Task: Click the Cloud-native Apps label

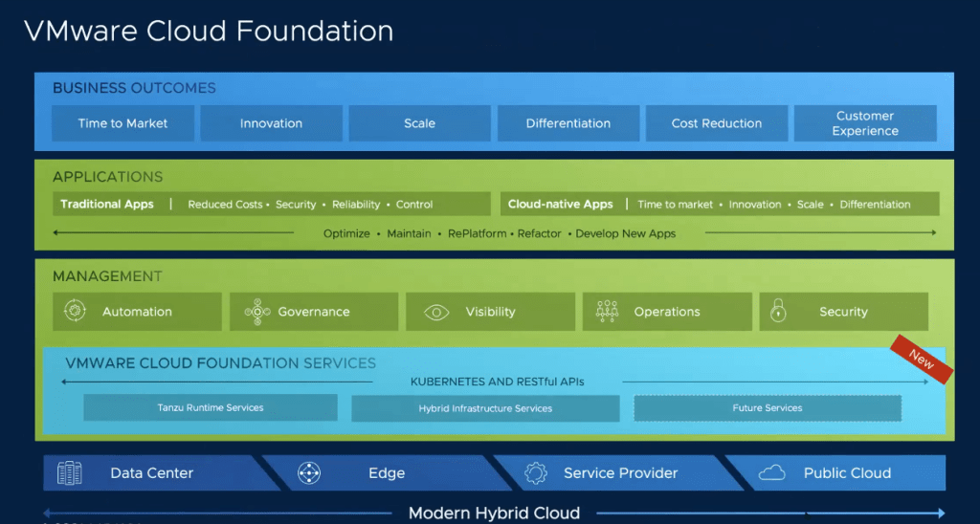Action: (x=561, y=205)
